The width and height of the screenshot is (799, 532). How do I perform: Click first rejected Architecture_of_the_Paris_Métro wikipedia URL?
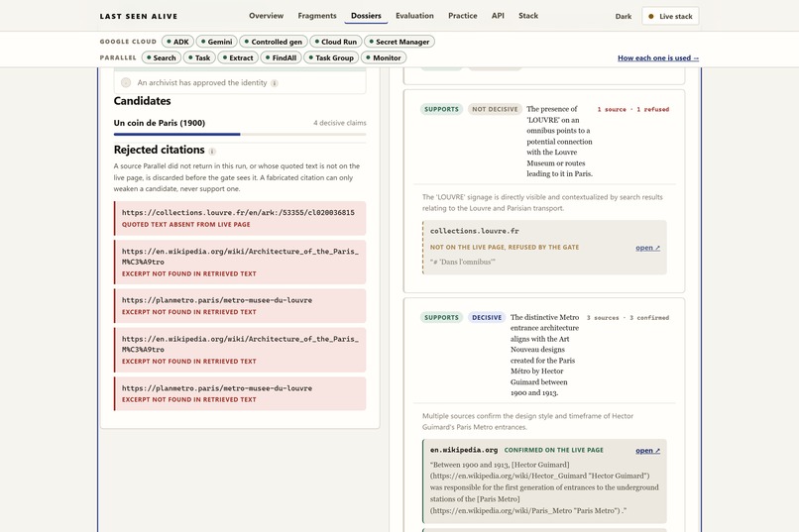click(240, 257)
